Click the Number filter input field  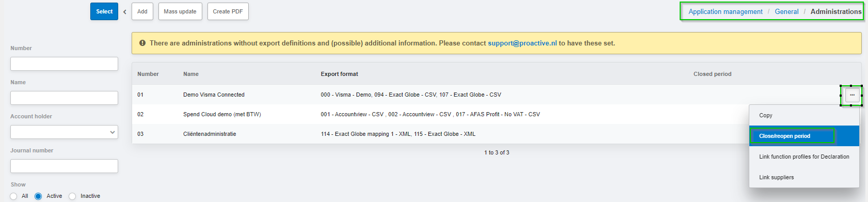(x=64, y=64)
